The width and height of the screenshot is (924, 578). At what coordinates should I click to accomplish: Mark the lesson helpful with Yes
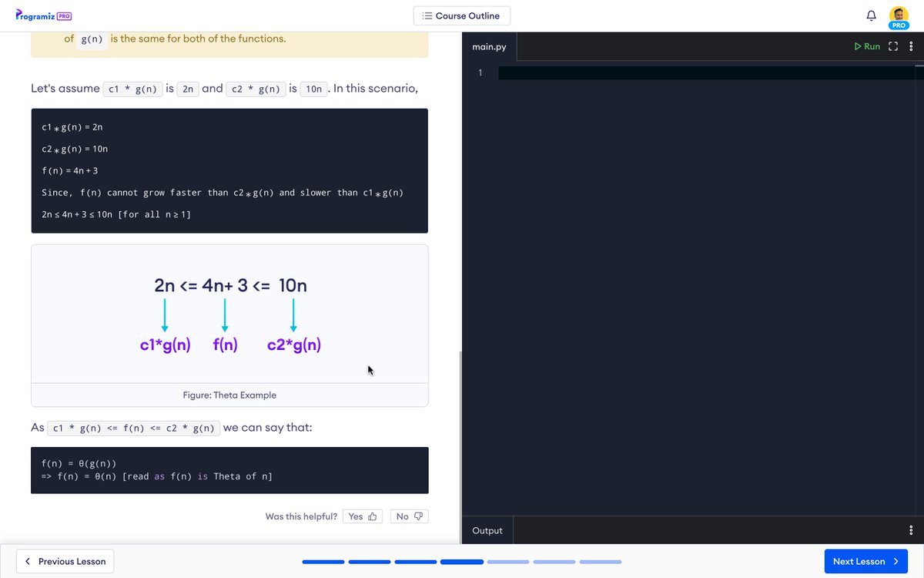point(363,516)
